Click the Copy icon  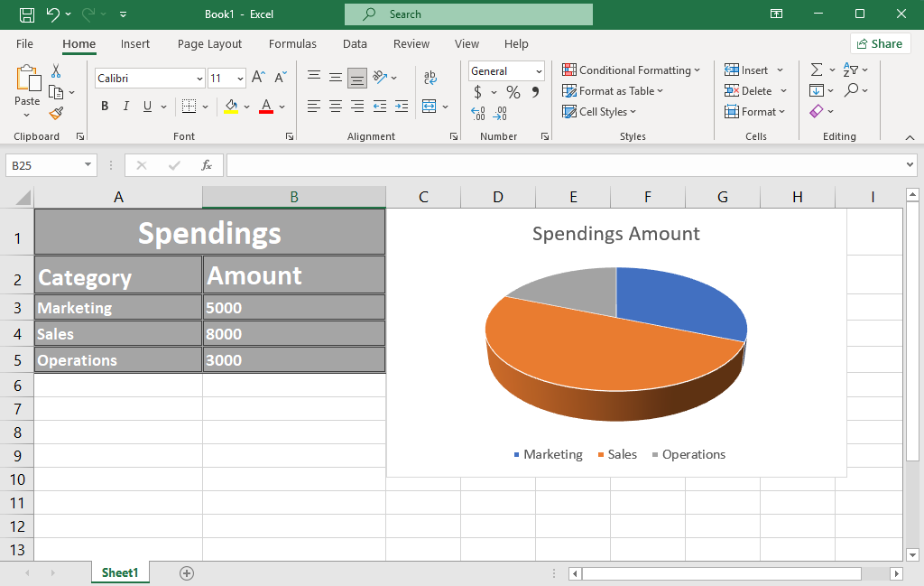(x=56, y=92)
